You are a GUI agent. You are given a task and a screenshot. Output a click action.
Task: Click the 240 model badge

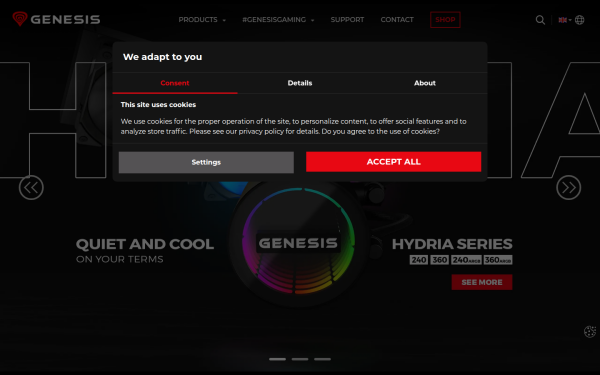[x=419, y=260]
